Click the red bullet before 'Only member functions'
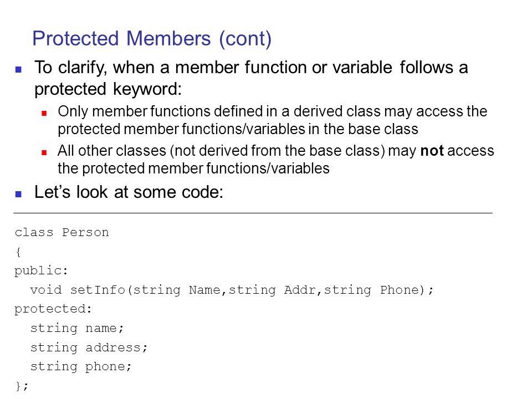This screenshot has width=532, height=399. click(x=44, y=113)
